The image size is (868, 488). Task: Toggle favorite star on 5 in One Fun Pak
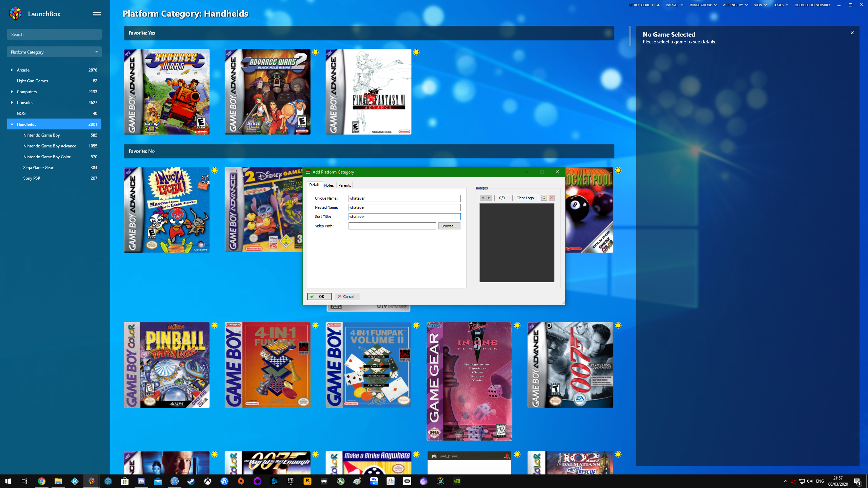coord(517,326)
